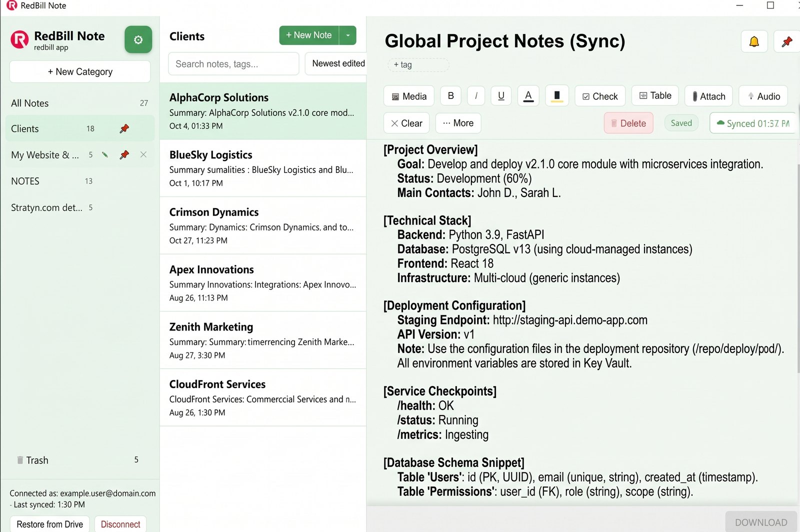The height and width of the screenshot is (532, 800).
Task: Open the text color picker
Action: pos(528,96)
